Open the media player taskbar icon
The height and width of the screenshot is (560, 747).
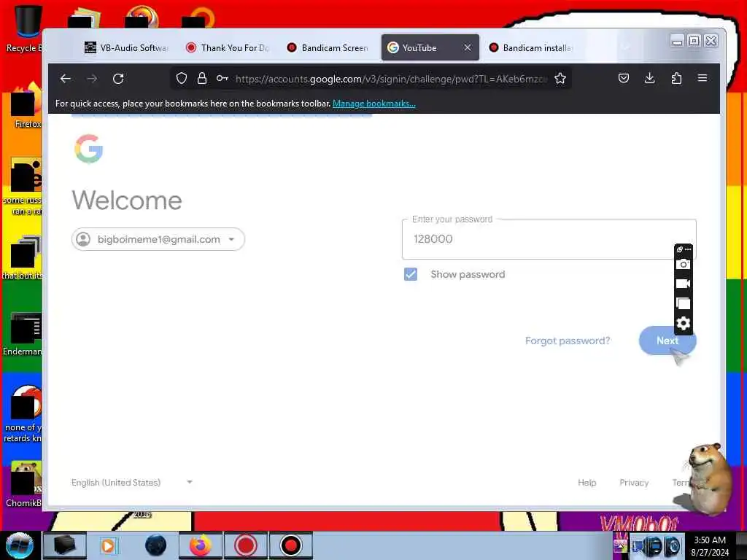(x=108, y=545)
